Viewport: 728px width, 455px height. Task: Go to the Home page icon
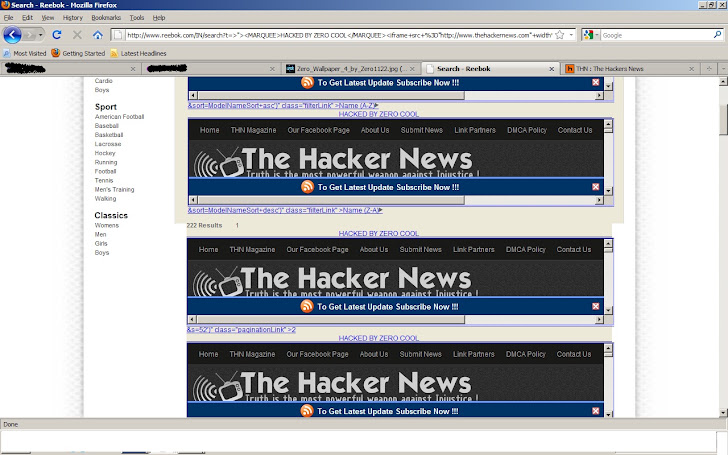[98, 35]
